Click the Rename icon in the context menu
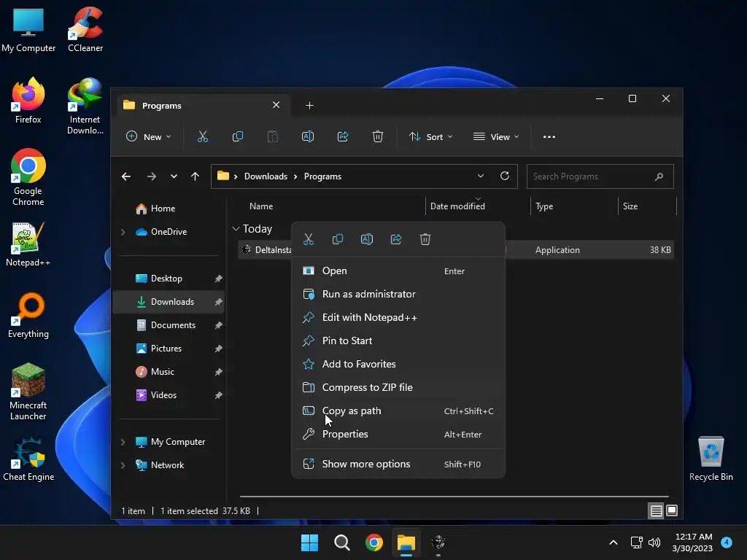This screenshot has height=560, width=747. (367, 239)
